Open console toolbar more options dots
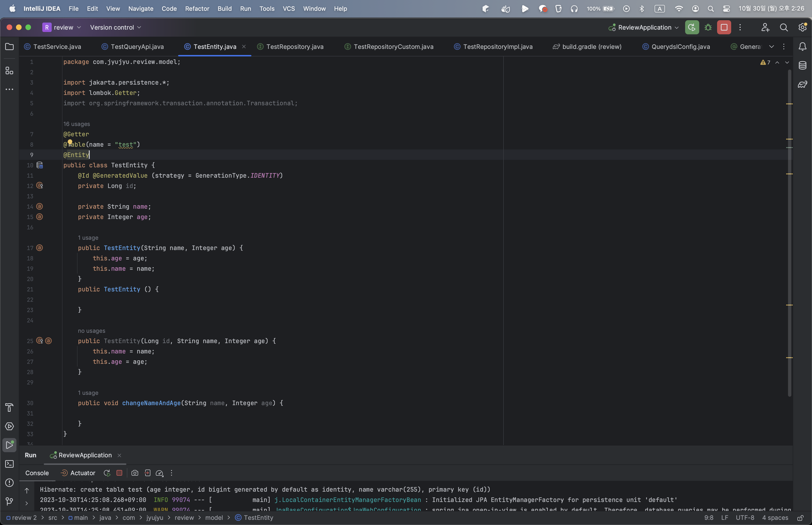Screen dimensions: 812x525 pyautogui.click(x=171, y=473)
